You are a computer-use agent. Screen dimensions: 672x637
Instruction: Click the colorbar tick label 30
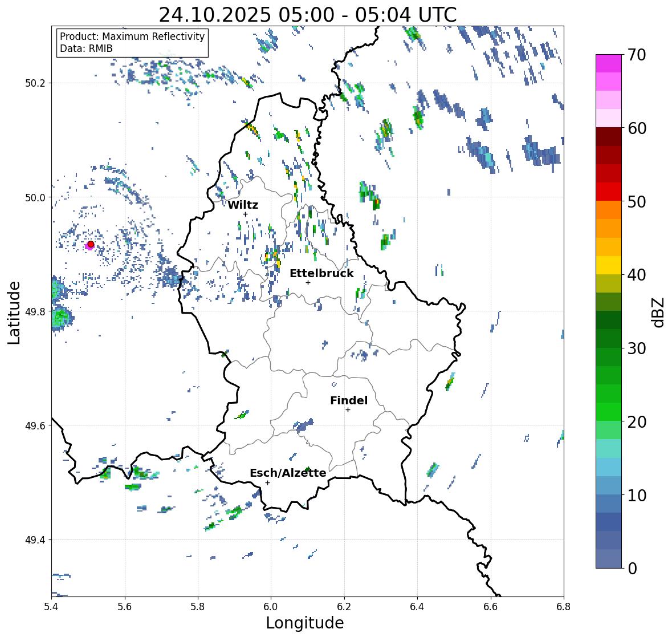pyautogui.click(x=637, y=348)
